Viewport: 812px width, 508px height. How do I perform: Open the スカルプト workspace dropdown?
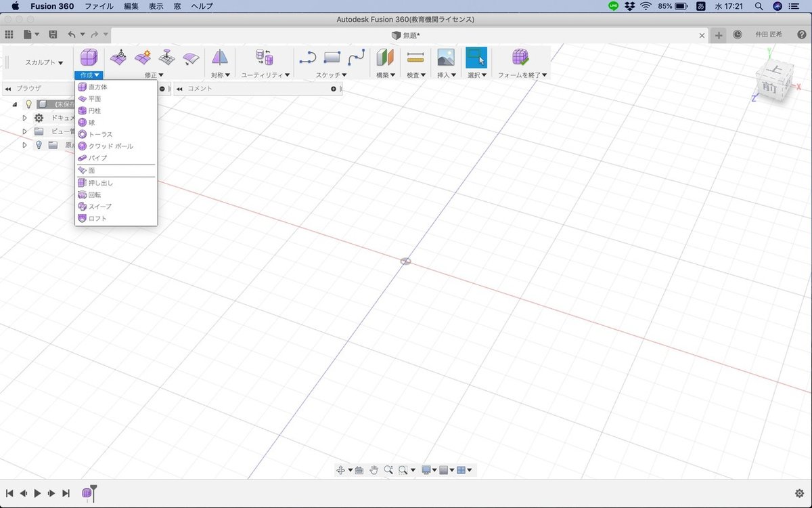click(44, 62)
